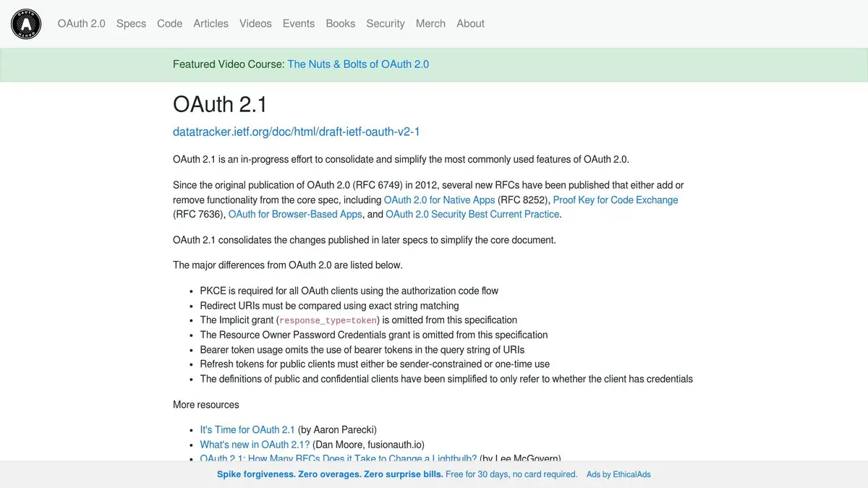This screenshot has height=488, width=868.
Task: Visit the Events page
Action: pyautogui.click(x=299, y=24)
